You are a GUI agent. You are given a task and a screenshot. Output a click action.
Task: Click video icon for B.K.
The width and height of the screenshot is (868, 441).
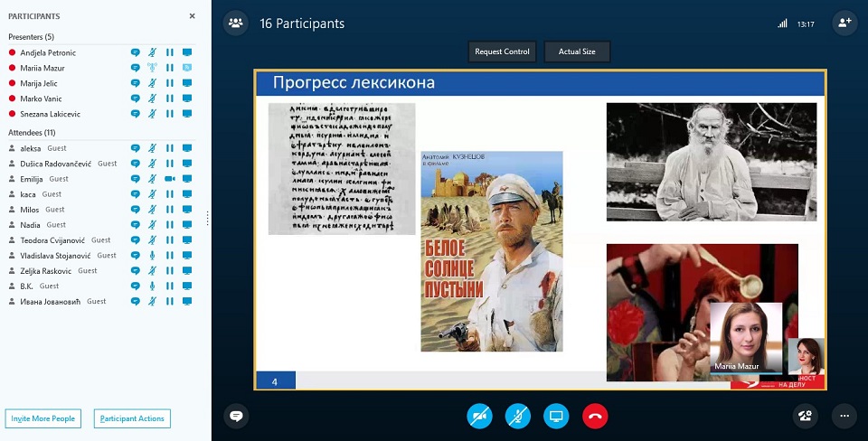(169, 286)
